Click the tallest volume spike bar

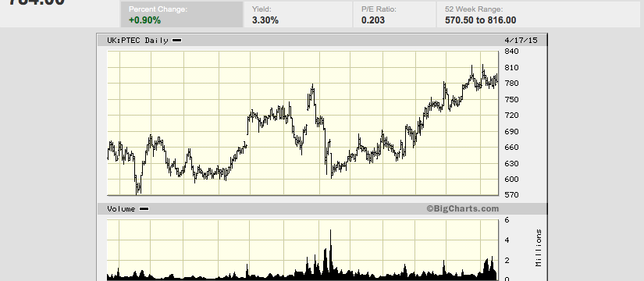pos(331,254)
